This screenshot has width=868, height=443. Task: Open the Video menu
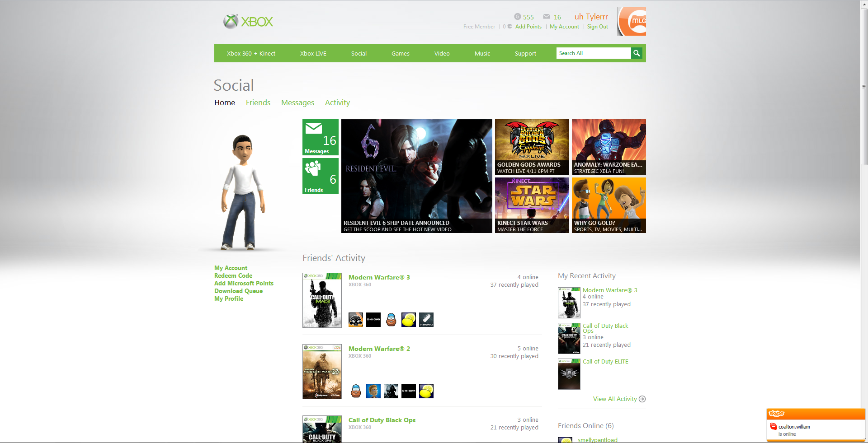pyautogui.click(x=442, y=53)
